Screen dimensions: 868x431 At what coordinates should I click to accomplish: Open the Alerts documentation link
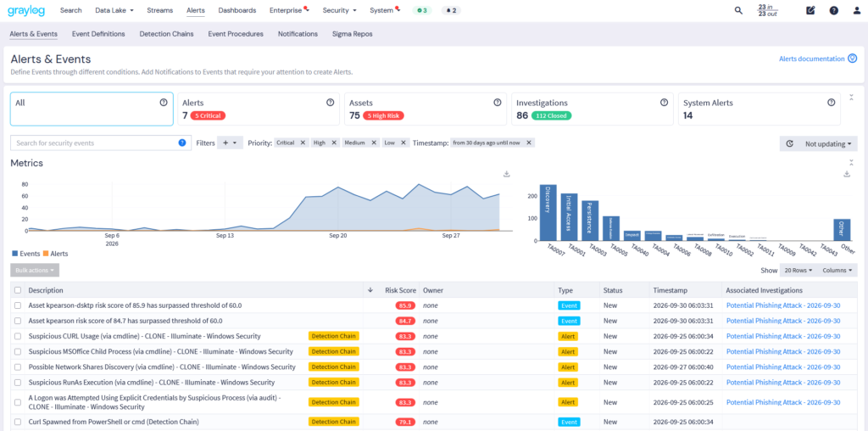pos(811,59)
